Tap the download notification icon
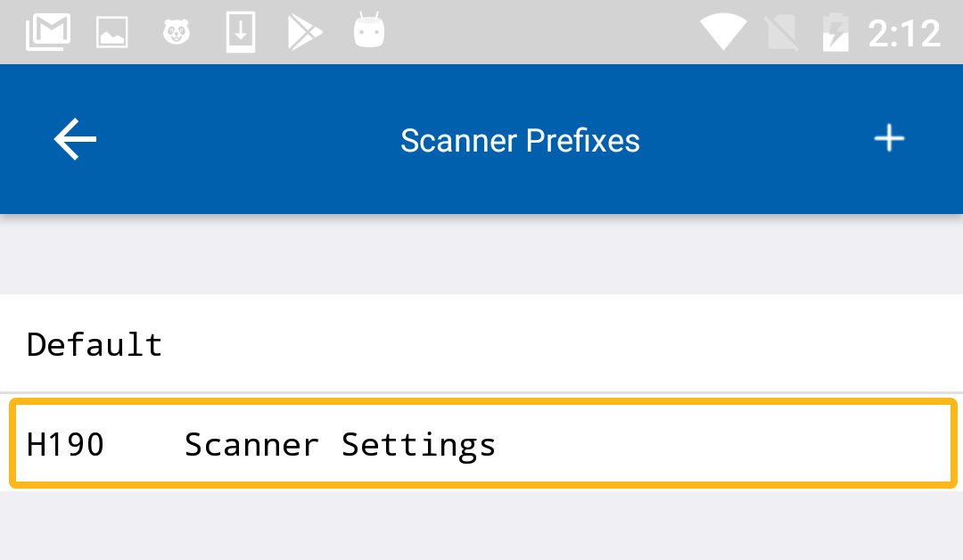Image resolution: width=963 pixels, height=560 pixels. (241, 33)
